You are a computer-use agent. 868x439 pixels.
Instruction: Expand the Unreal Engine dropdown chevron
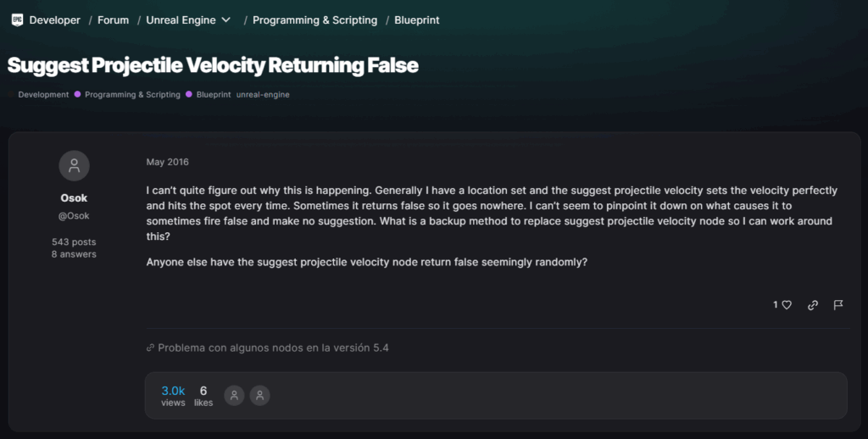click(226, 19)
